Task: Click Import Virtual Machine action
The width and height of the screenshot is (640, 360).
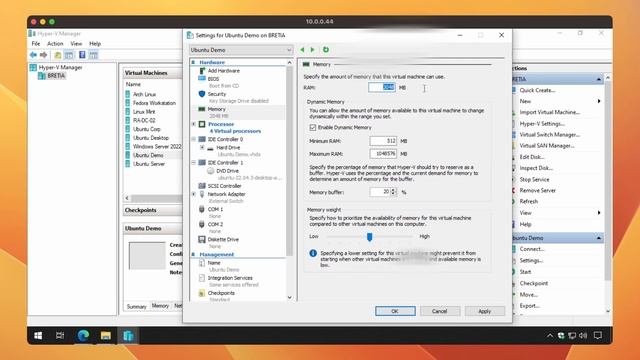Action: [549, 112]
